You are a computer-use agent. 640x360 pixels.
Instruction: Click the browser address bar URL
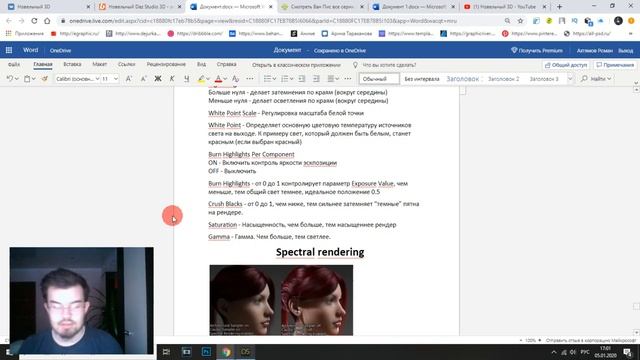click(x=263, y=21)
